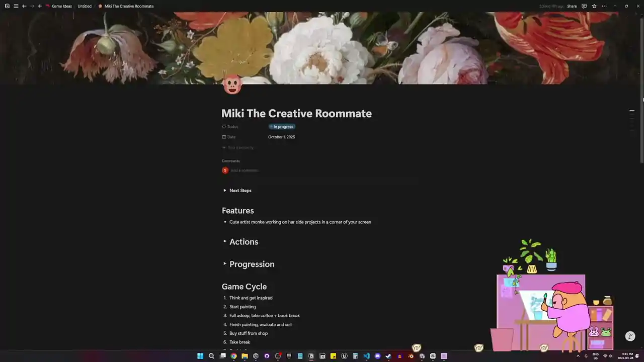Click the Cute artist monke bullet text

[300, 222]
